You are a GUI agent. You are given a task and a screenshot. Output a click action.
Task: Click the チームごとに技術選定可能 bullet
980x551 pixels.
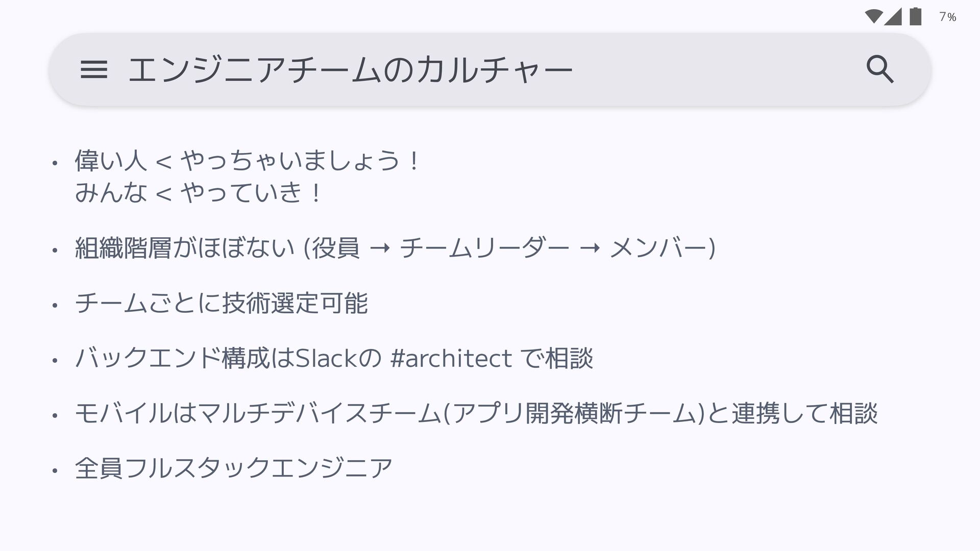coord(221,304)
